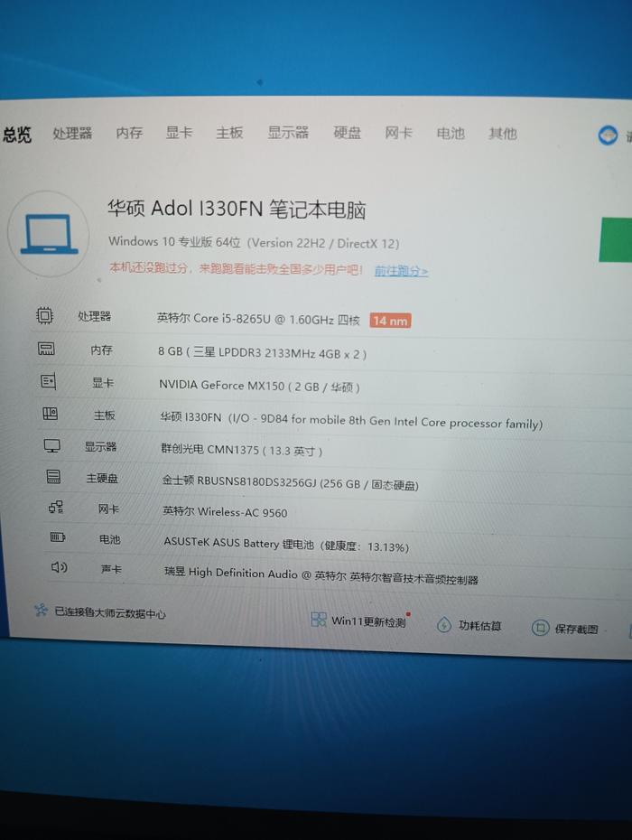Select the 主板 row label
The height and width of the screenshot is (840, 632).
(105, 415)
